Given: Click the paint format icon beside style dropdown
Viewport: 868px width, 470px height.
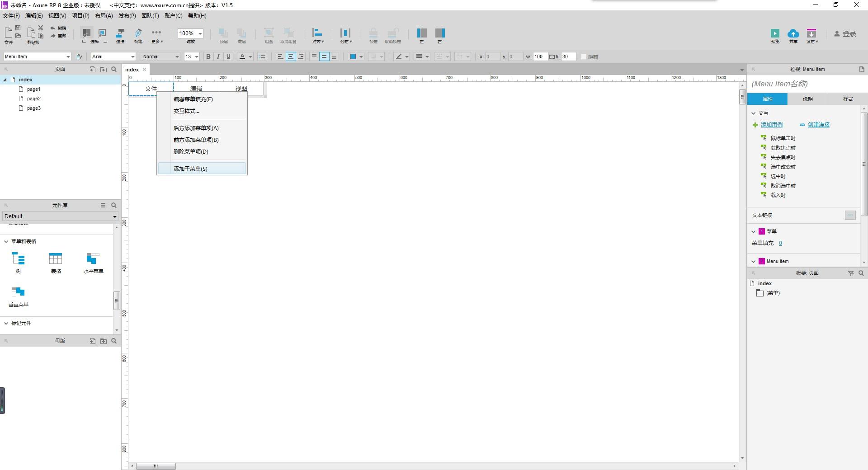Looking at the screenshot, I should (x=79, y=56).
